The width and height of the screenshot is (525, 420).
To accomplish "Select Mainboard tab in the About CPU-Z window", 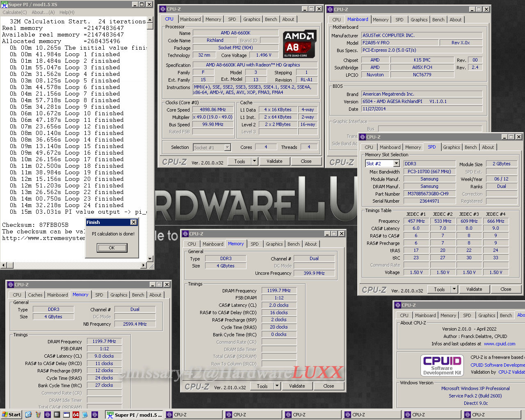I will tap(425, 315).
